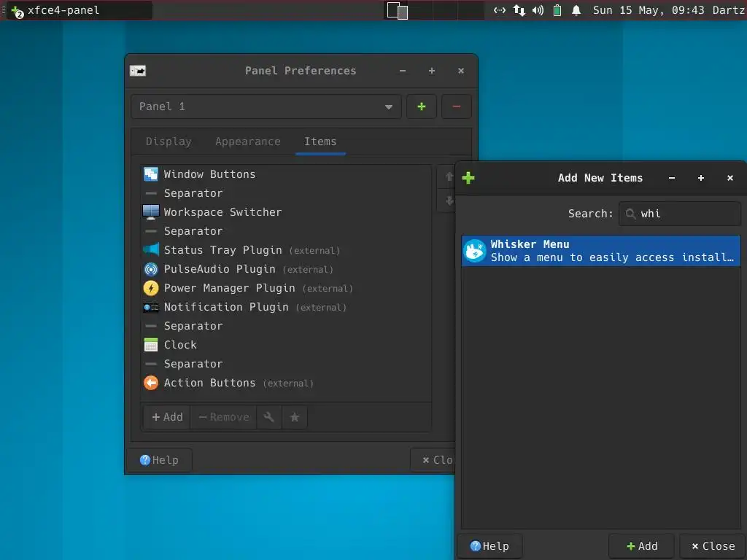Select Separator below Clock
This screenshot has width=747, height=560.
point(286,364)
